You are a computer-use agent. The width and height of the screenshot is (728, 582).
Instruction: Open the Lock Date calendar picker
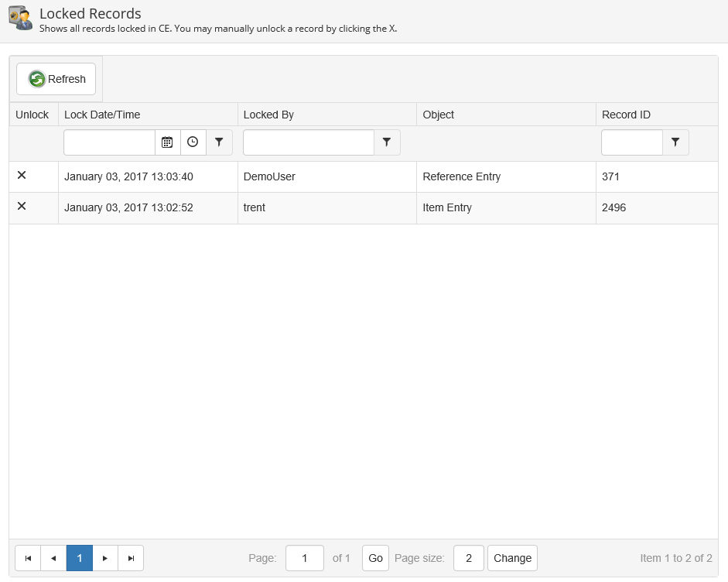[167, 142]
